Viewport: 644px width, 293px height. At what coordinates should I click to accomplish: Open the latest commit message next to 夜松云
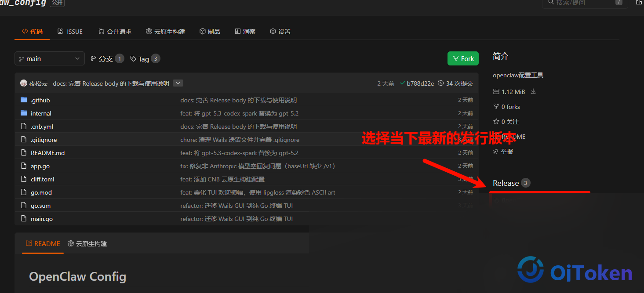[111, 83]
